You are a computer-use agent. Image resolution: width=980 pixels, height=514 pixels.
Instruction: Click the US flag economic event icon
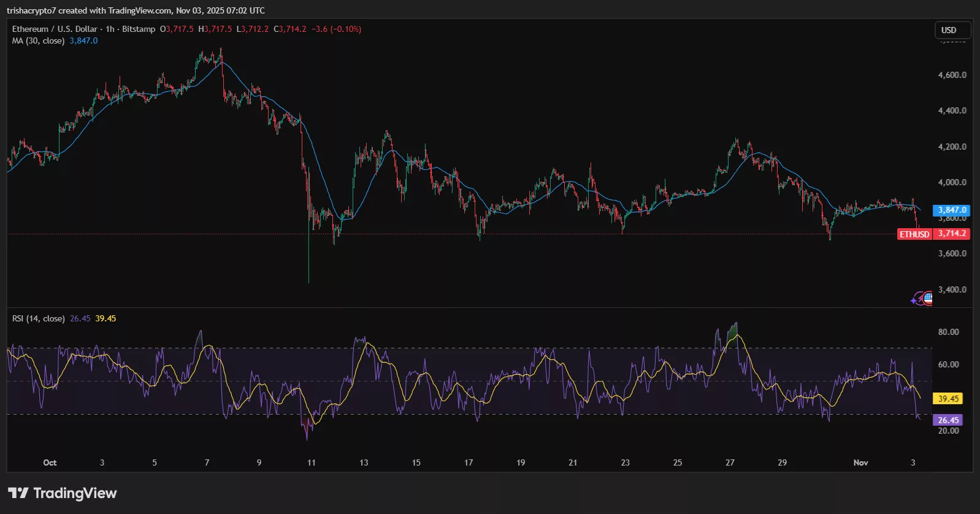(x=928, y=299)
